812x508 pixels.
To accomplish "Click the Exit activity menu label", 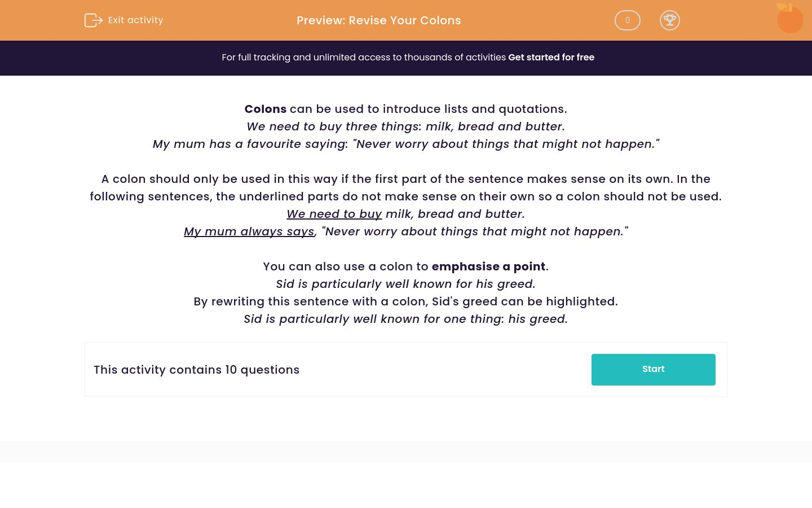I will coord(135,20).
